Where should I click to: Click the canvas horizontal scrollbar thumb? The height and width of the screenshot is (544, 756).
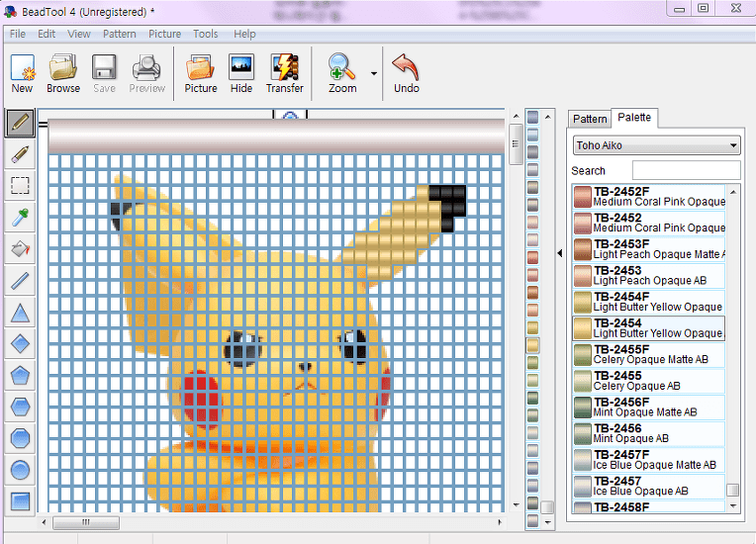pyautogui.click(x=86, y=522)
